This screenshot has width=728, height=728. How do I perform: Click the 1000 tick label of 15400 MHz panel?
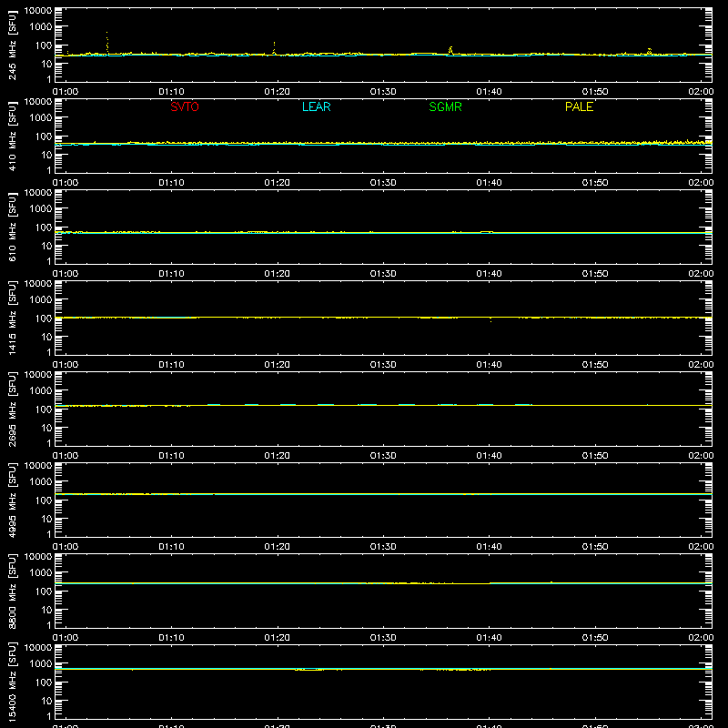pyautogui.click(x=41, y=664)
